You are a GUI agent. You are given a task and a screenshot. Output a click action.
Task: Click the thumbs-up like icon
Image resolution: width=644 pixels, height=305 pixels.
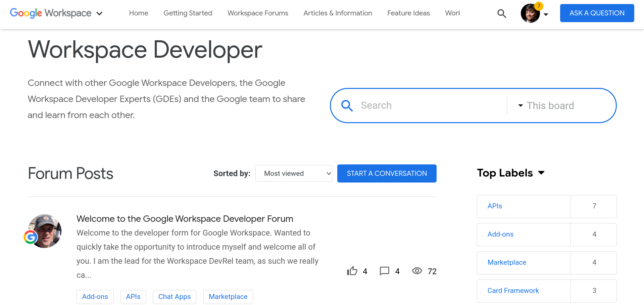(352, 271)
